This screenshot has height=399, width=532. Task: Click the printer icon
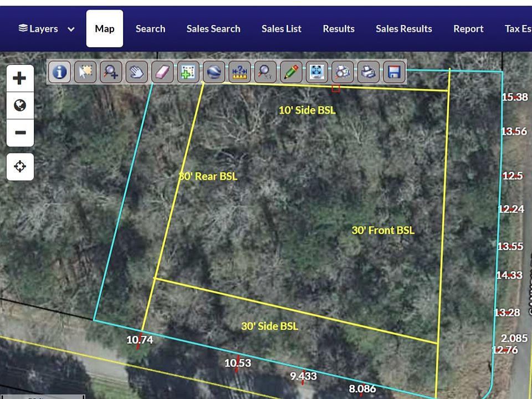click(369, 72)
